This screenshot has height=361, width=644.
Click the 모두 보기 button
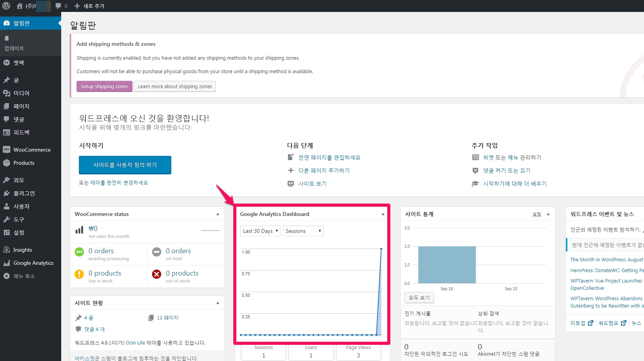tap(419, 297)
